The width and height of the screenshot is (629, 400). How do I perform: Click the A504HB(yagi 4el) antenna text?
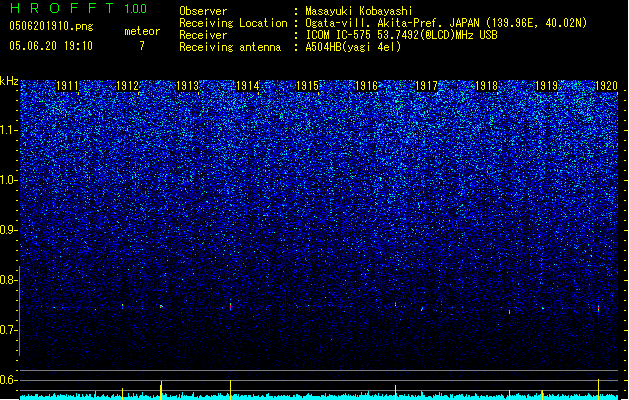coord(353,47)
